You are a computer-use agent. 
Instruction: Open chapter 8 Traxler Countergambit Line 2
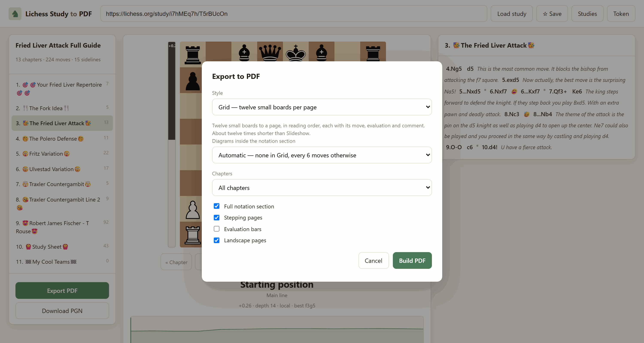[62, 203]
